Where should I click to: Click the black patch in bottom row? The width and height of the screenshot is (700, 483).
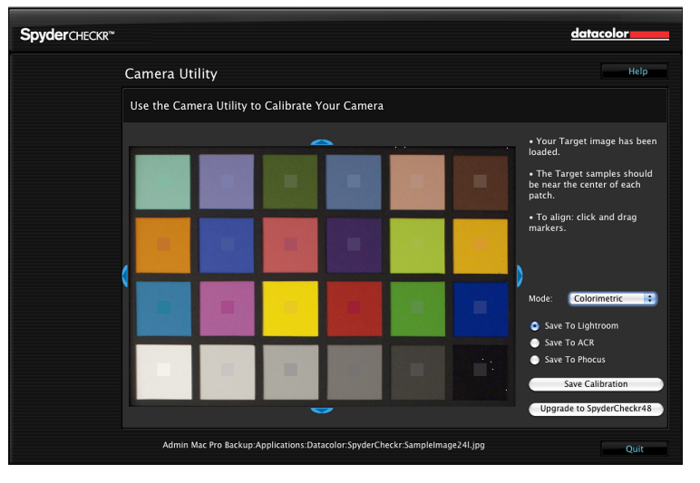(480, 372)
